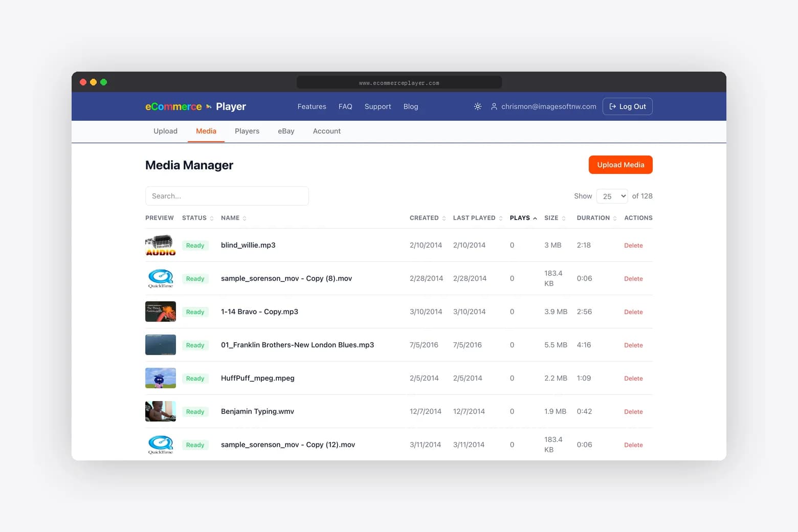Image resolution: width=798 pixels, height=532 pixels.
Task: Click the user profile icon beside email
Action: (x=494, y=106)
